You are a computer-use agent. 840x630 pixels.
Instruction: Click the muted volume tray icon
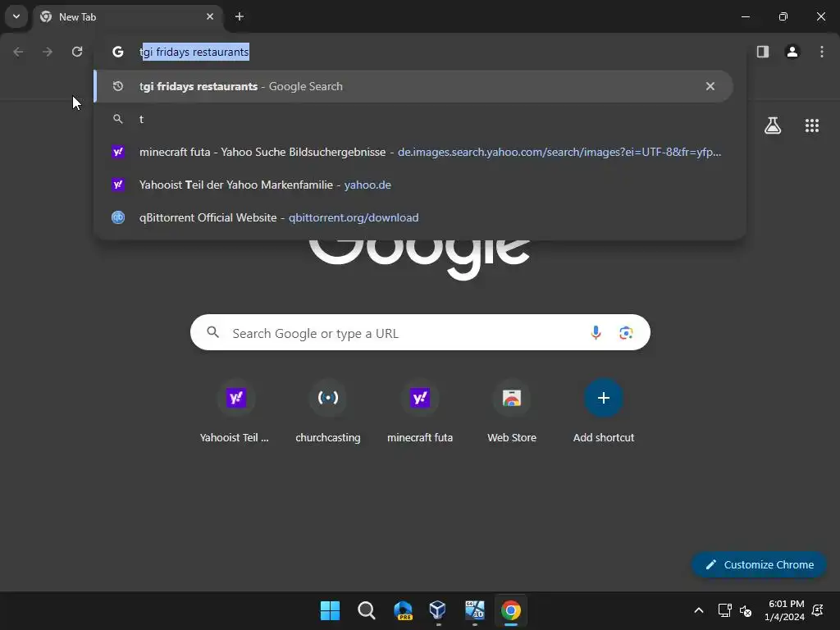pos(745,610)
